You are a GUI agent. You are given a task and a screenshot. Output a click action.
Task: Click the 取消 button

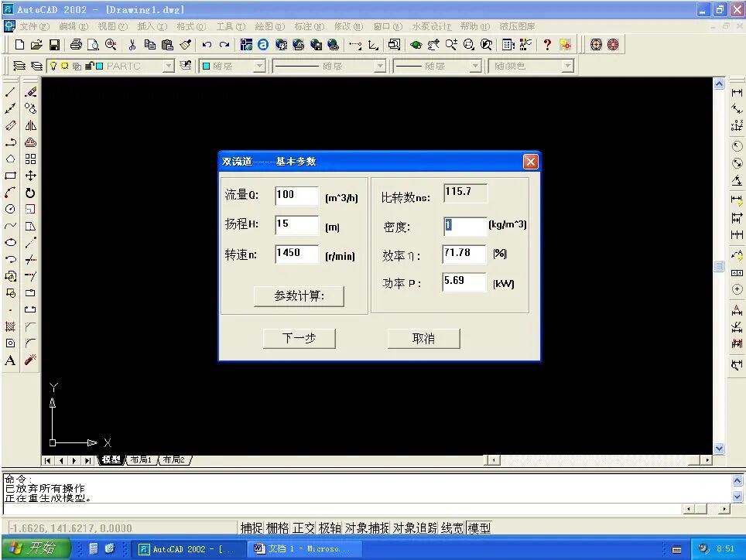[x=423, y=339]
